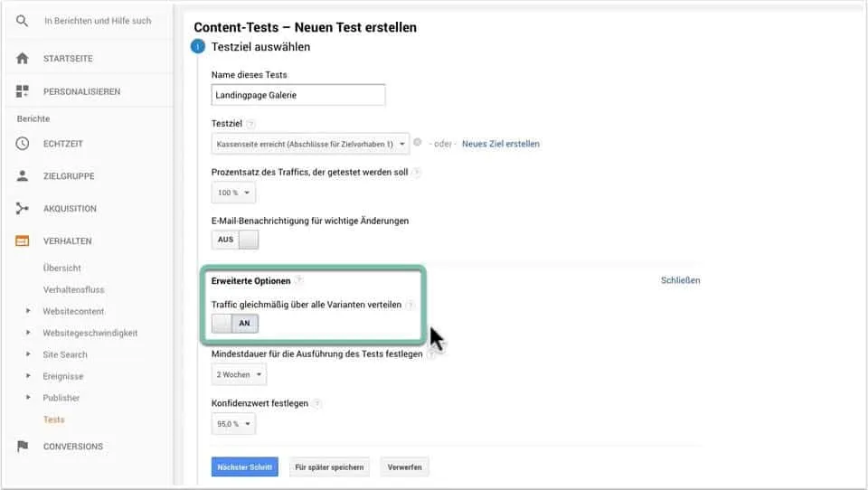Enable E-Mail-Benachrichtigung toggle
868x490 pixels.
tap(235, 240)
